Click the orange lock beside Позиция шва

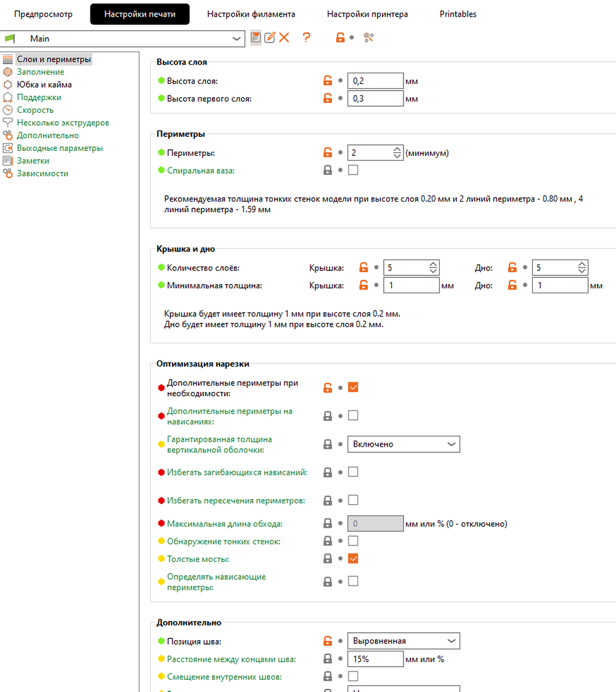328,641
